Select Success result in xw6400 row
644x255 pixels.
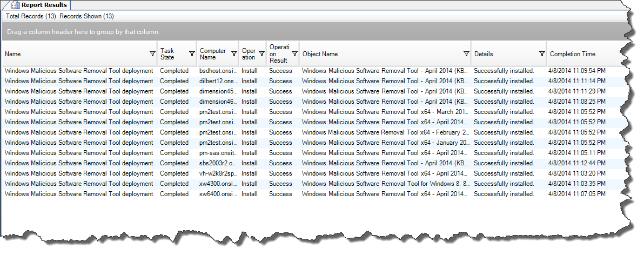(x=280, y=194)
